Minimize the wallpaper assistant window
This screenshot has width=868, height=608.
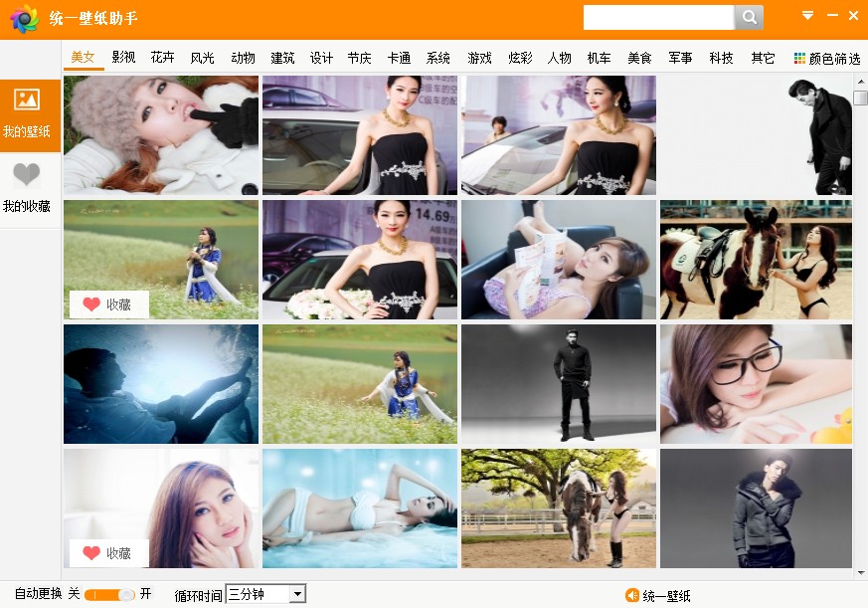click(x=832, y=16)
